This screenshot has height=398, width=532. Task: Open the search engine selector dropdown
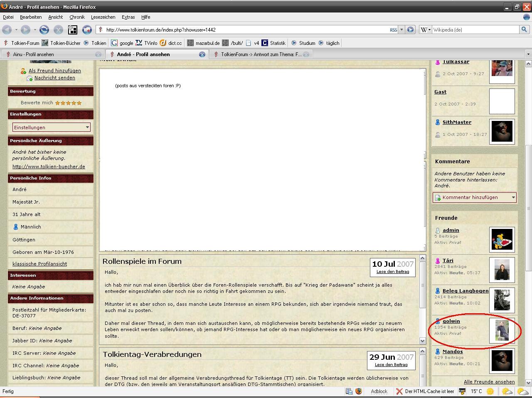(425, 29)
